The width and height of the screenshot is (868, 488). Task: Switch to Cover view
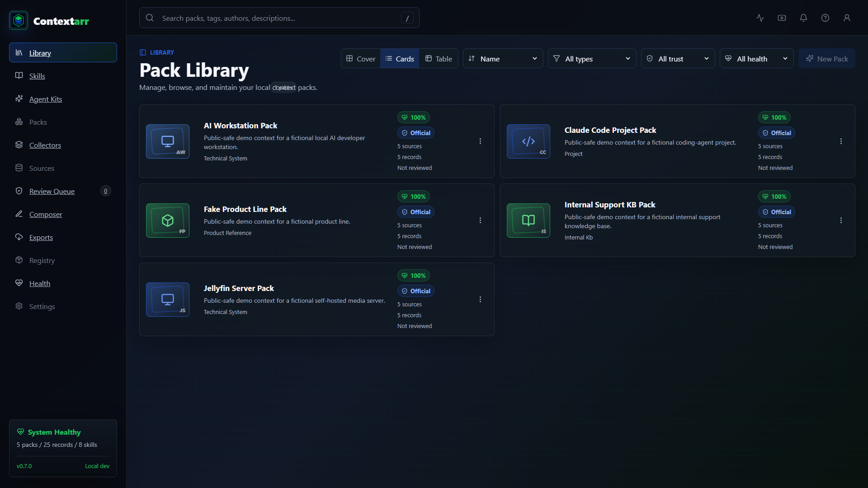[361, 59]
